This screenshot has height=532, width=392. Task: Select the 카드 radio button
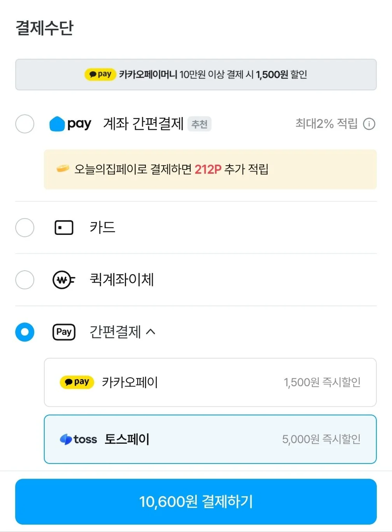click(25, 227)
